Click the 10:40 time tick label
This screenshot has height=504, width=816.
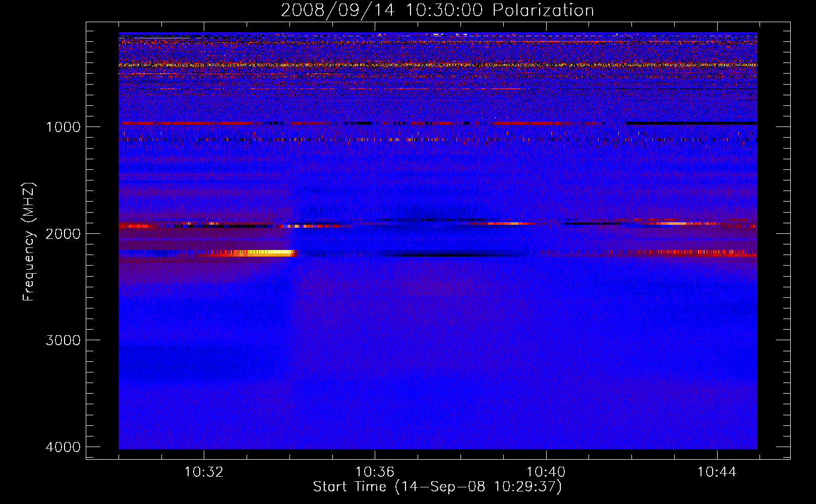tap(546, 472)
